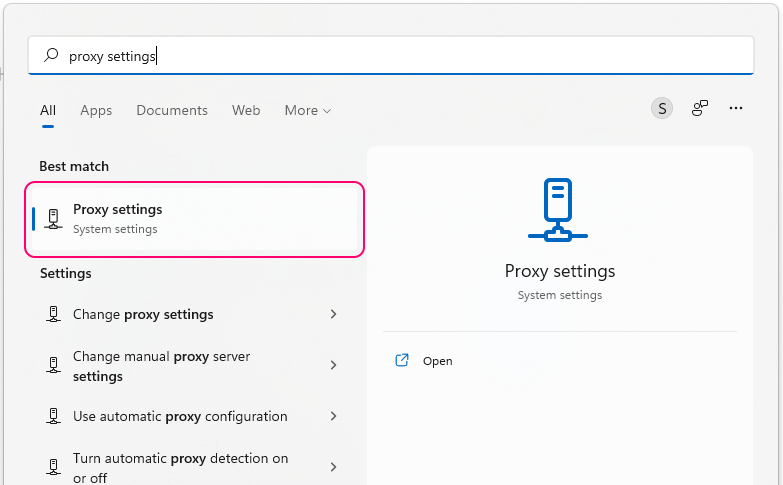This screenshot has width=783, height=485.
Task: Expand chevron beside Change proxy settings
Action: [333, 314]
